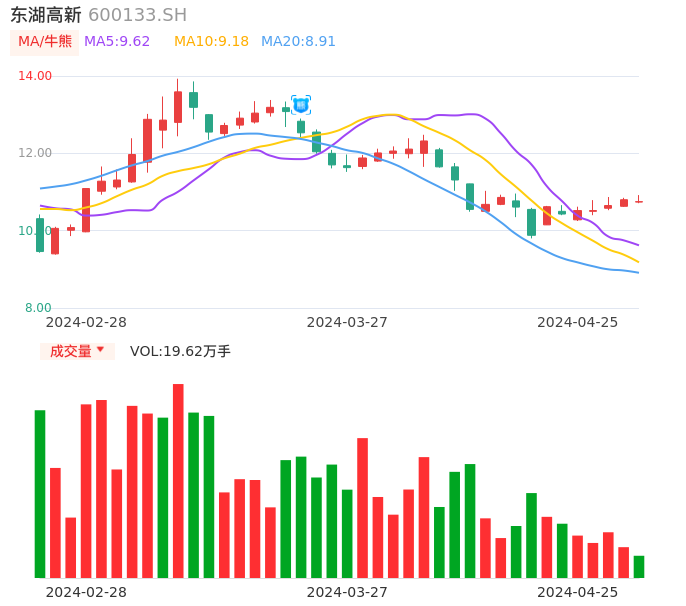This screenshot has width=686, height=606.
Task: Click the last green volume bar on right
Action: 639,567
